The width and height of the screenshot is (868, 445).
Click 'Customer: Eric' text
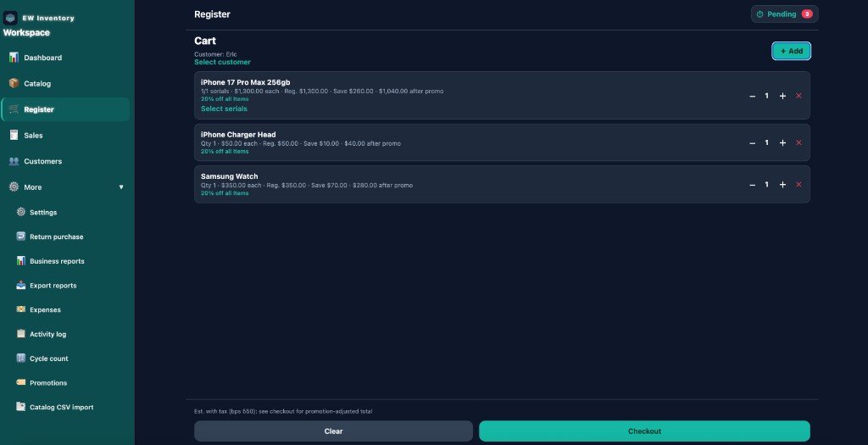coord(215,54)
